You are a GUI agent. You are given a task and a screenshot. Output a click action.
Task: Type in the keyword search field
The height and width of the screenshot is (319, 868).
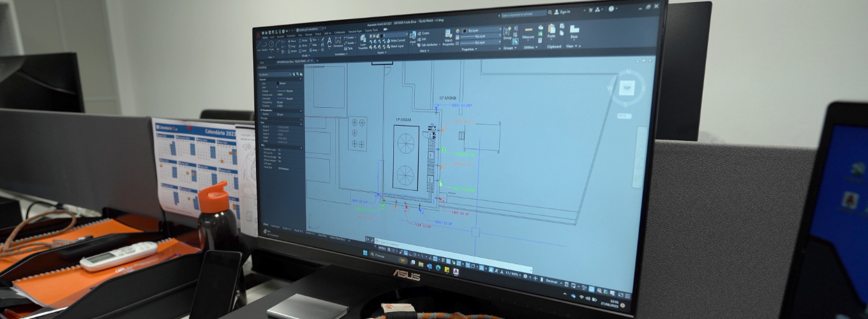point(523,15)
